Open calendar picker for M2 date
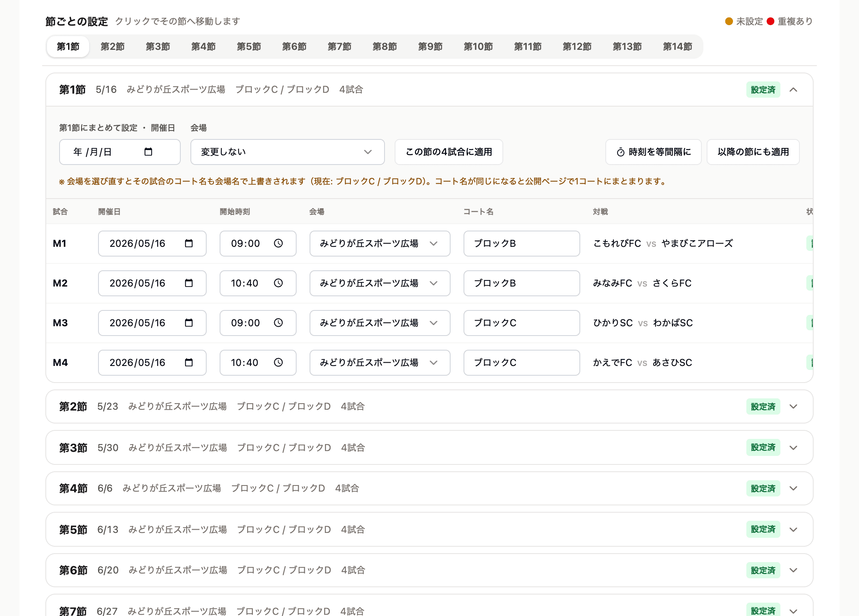 pyautogui.click(x=189, y=283)
